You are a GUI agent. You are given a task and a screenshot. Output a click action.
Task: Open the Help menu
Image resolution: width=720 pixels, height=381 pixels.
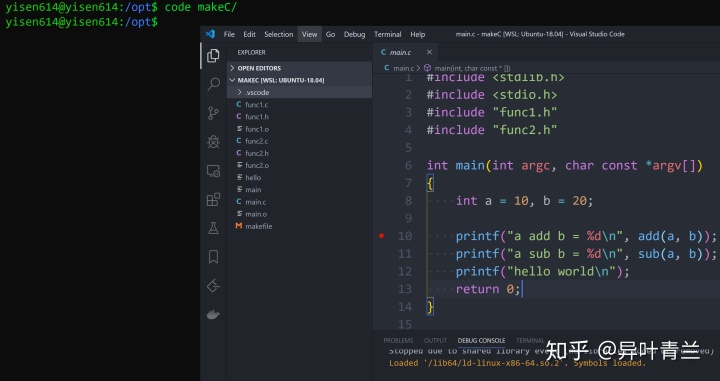(417, 34)
